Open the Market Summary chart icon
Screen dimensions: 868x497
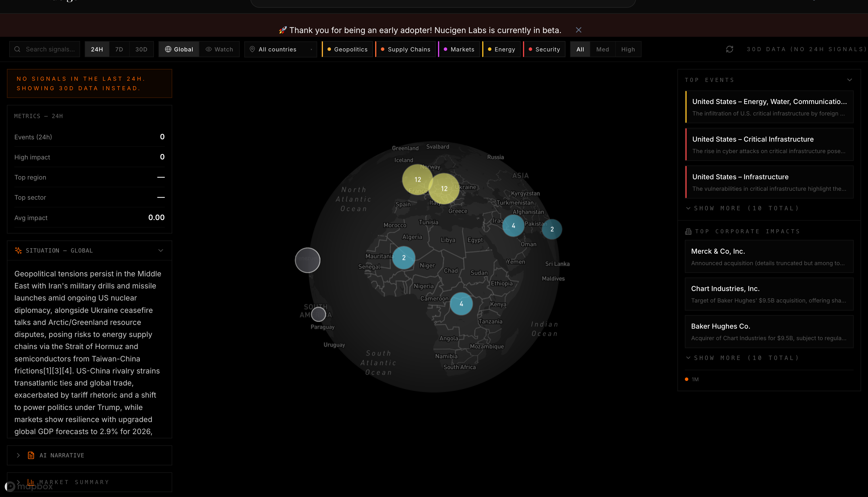31,482
